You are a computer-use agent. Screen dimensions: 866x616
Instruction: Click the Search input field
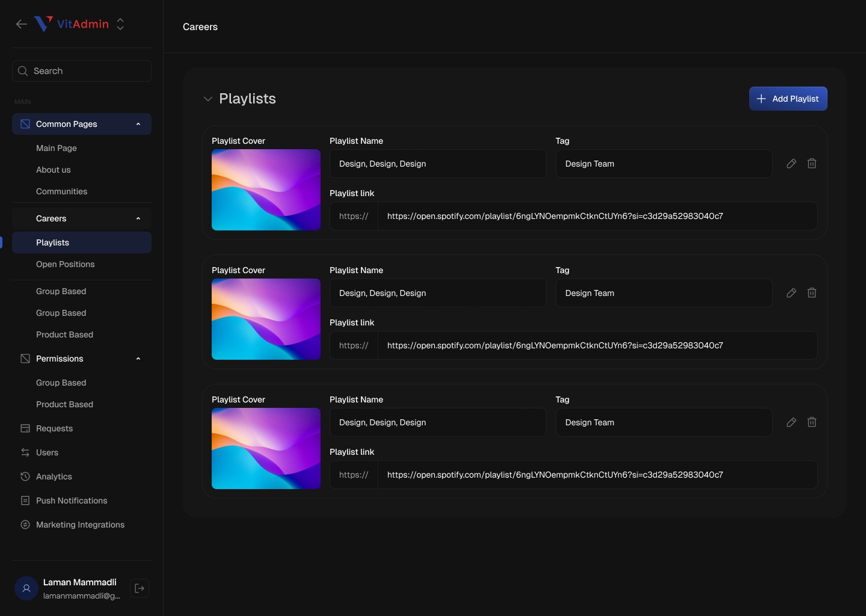click(x=82, y=71)
